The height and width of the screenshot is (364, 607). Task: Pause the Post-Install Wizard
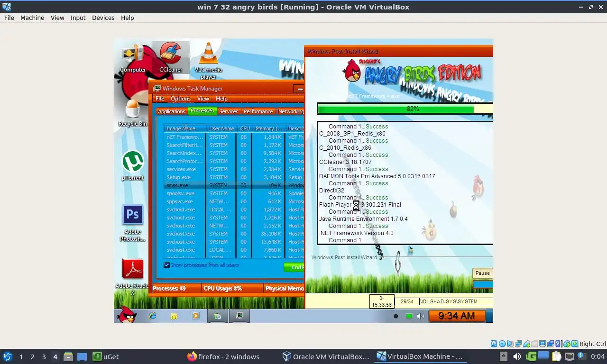pos(482,273)
